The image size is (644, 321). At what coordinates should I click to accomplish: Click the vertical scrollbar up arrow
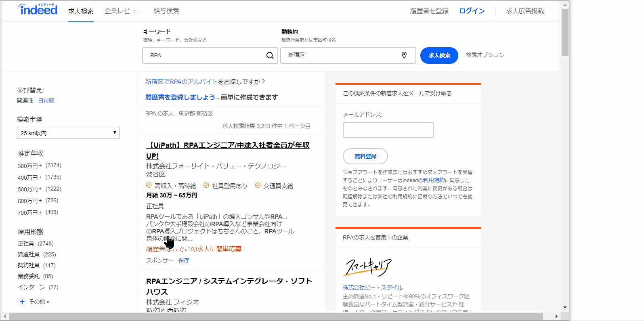point(565,4)
